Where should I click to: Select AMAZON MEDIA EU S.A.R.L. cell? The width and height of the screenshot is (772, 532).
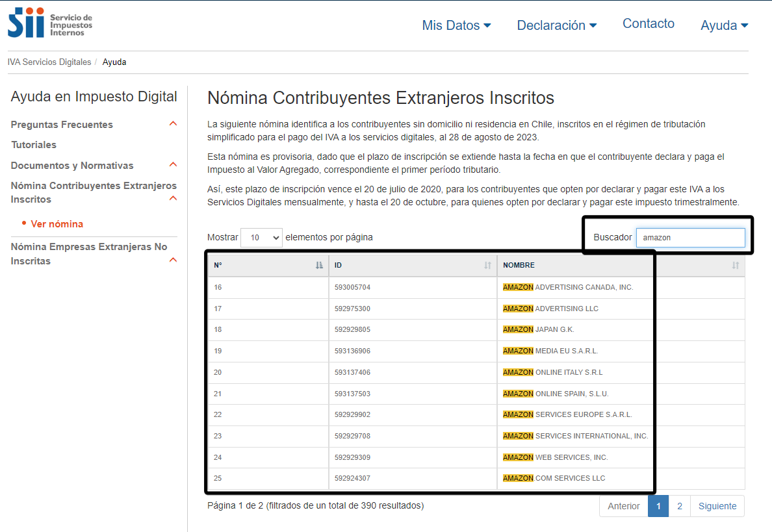click(x=621, y=351)
